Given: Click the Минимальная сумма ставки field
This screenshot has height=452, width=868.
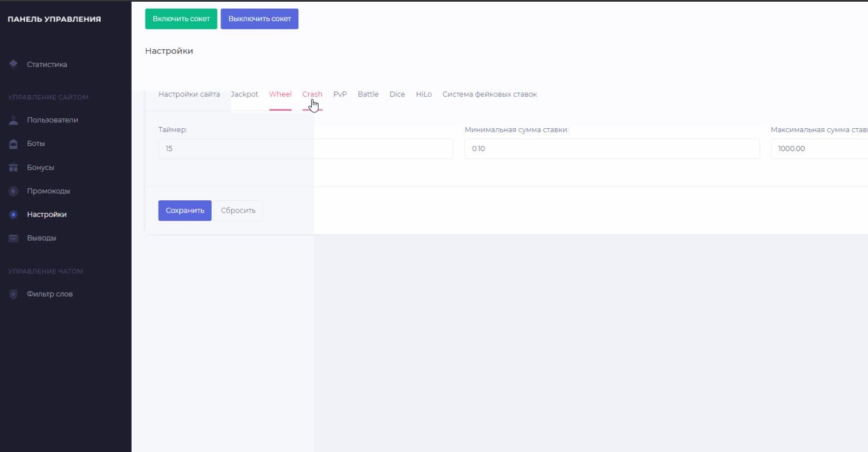Looking at the screenshot, I should pyautogui.click(x=611, y=149).
